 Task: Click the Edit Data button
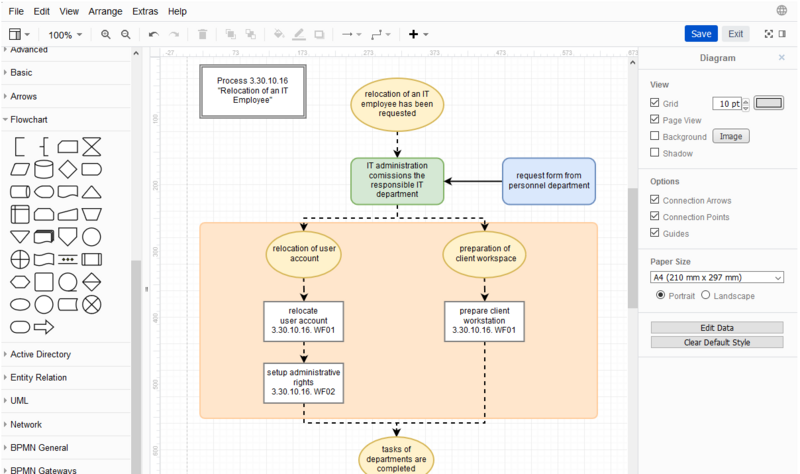coord(717,327)
